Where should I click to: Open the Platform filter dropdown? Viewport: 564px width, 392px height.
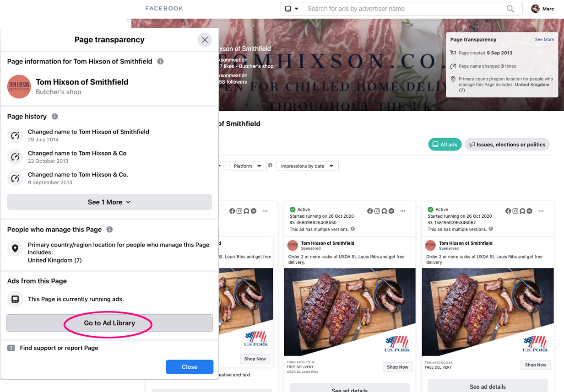(247, 166)
